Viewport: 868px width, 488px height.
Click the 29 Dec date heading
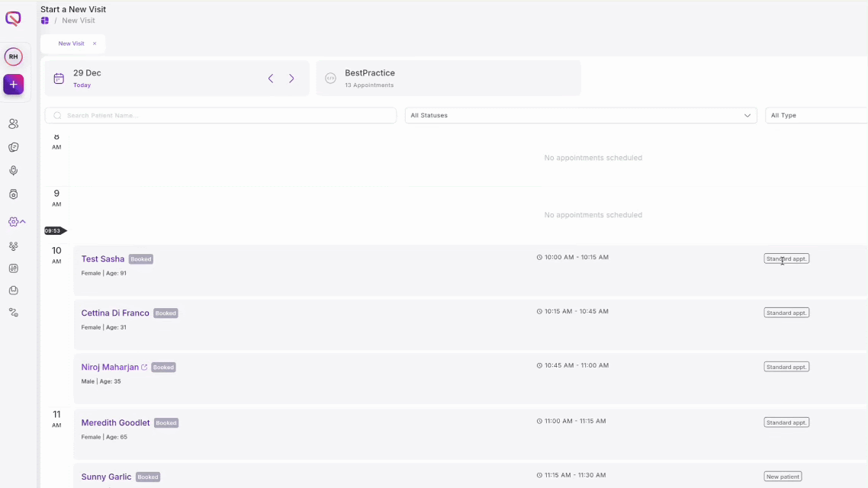87,73
